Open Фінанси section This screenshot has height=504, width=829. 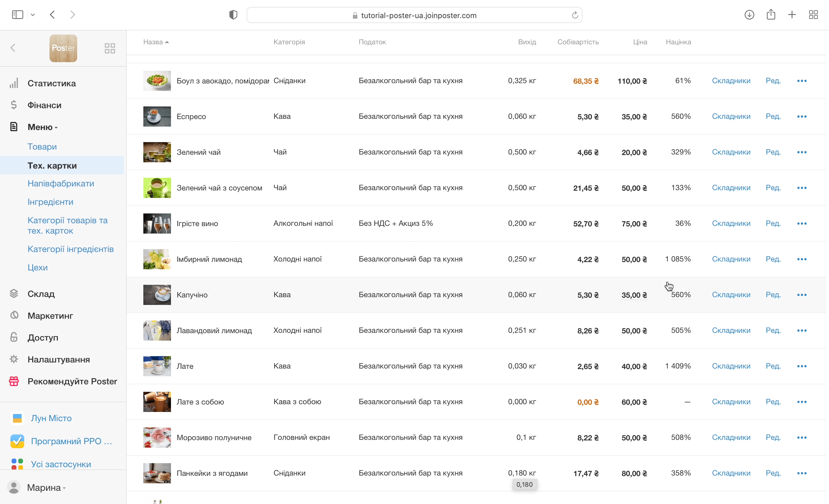(x=44, y=105)
